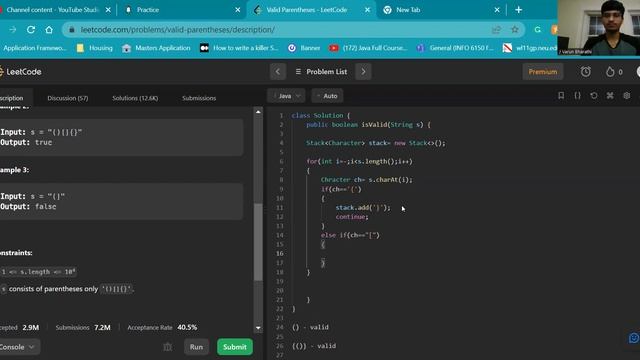Open the Housing bookmark folder

95,48
